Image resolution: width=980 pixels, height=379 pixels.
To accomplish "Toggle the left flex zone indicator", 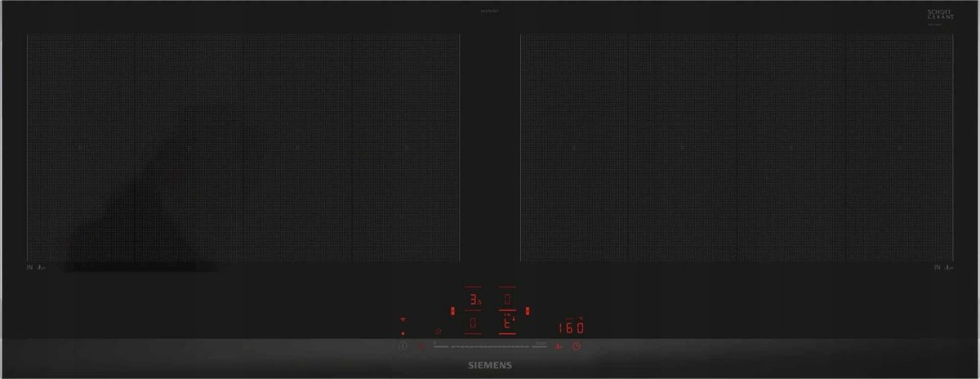I will 452,311.
